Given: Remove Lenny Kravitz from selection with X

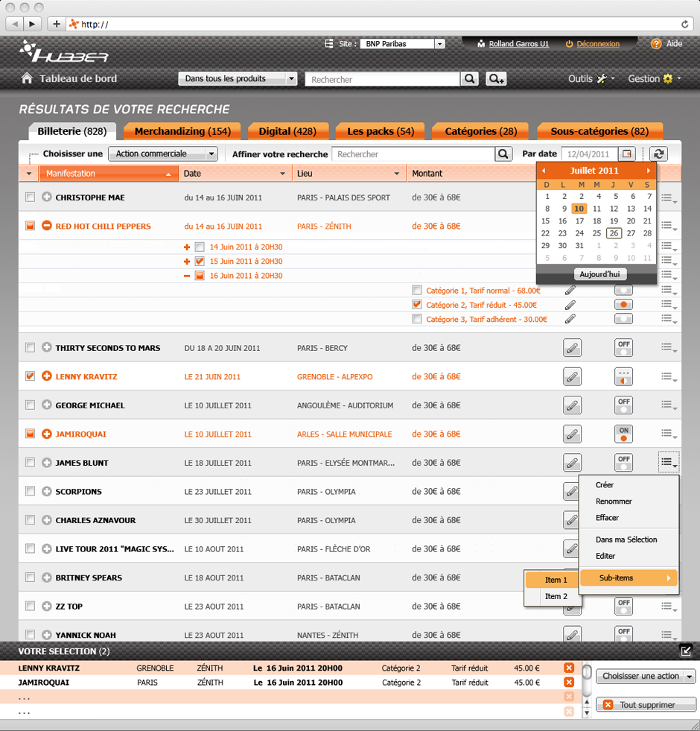Looking at the screenshot, I should [569, 668].
